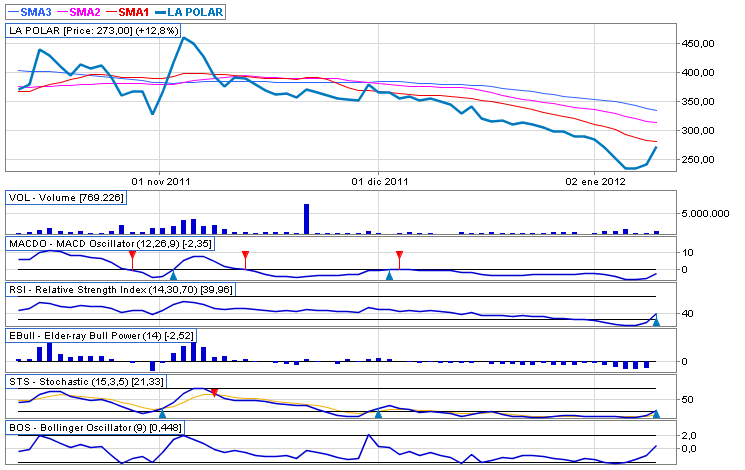
Task: Click the tallest bar in the volume panel
Action: click(x=307, y=218)
